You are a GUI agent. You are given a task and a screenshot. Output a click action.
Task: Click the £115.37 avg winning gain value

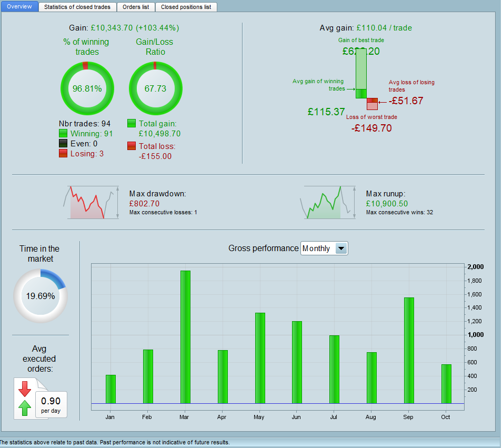pyautogui.click(x=326, y=112)
